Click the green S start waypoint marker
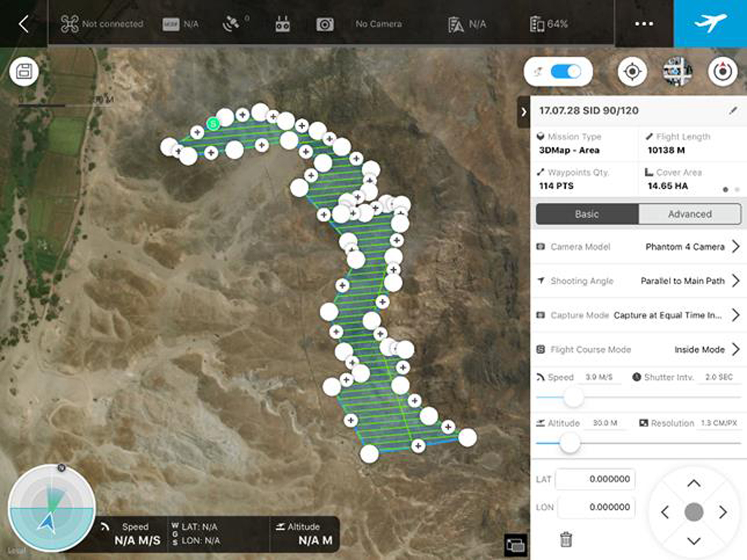747x560 pixels. point(213,124)
